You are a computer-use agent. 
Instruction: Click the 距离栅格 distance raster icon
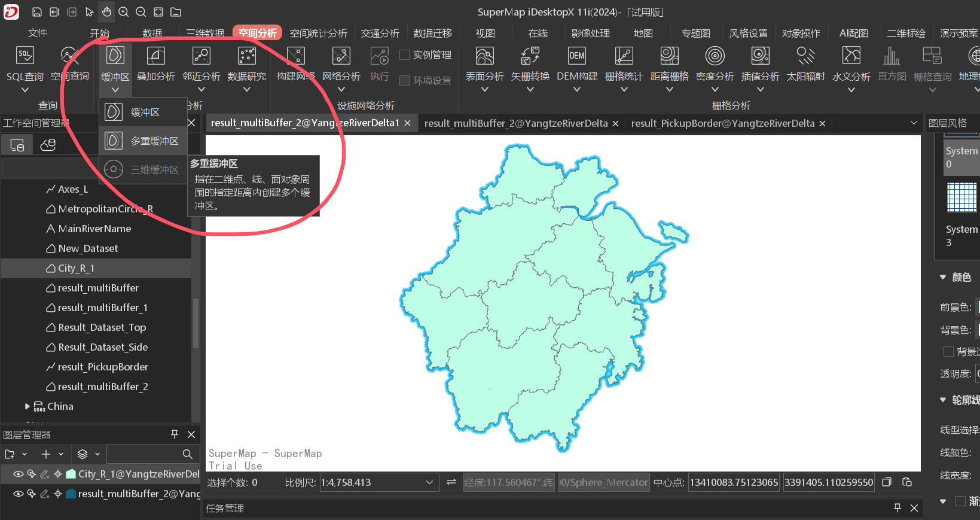coord(669,56)
